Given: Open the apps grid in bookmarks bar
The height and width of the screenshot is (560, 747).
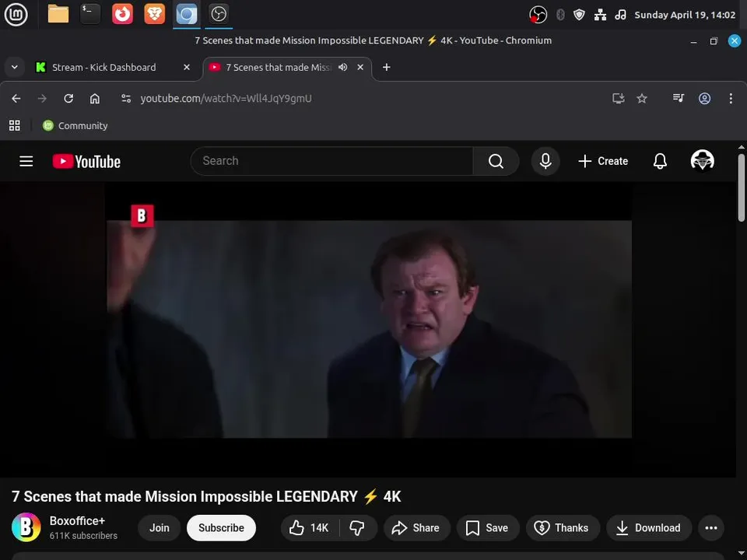Looking at the screenshot, I should (x=15, y=126).
